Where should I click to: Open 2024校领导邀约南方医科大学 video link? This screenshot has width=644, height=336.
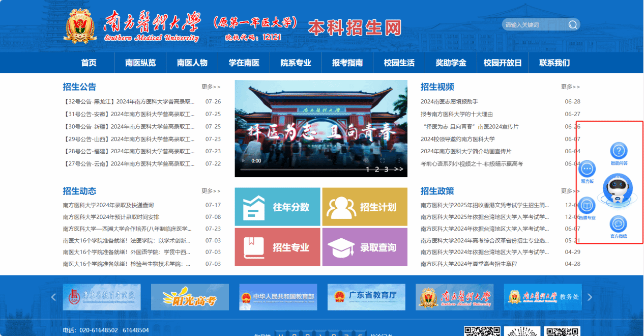click(x=458, y=139)
